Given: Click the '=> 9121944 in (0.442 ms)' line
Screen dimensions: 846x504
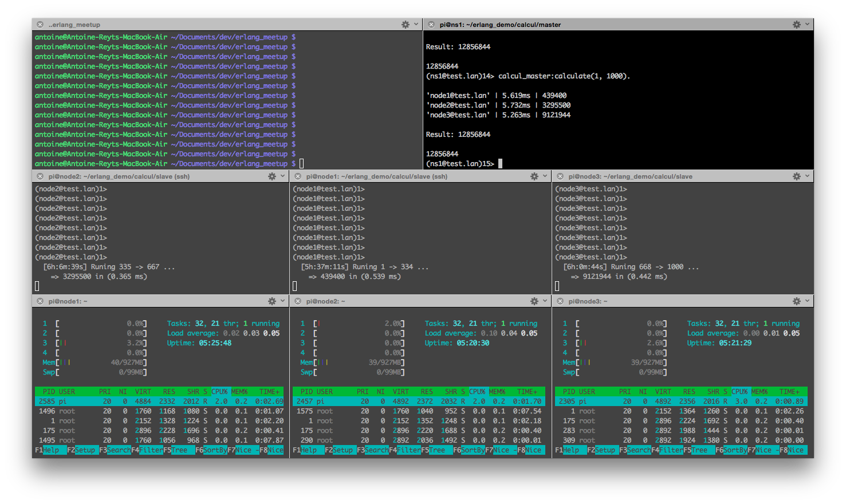Looking at the screenshot, I should coord(619,277).
